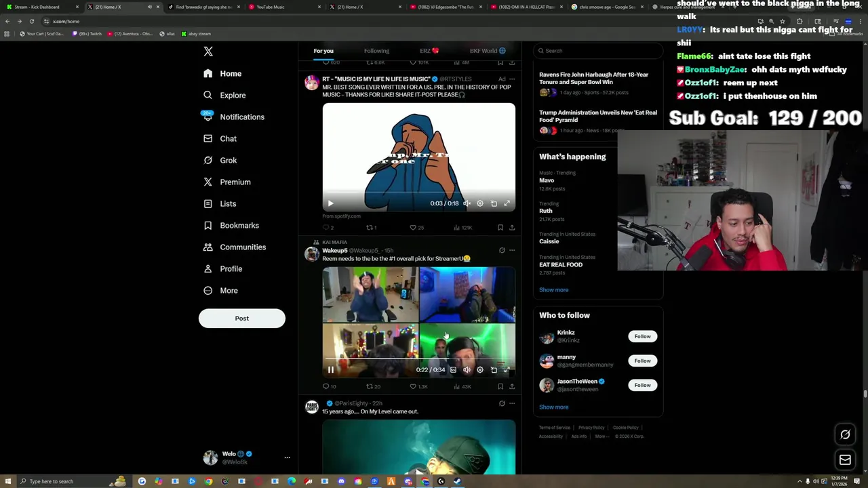
Task: Switch to the ERZ tab
Action: click(x=429, y=51)
